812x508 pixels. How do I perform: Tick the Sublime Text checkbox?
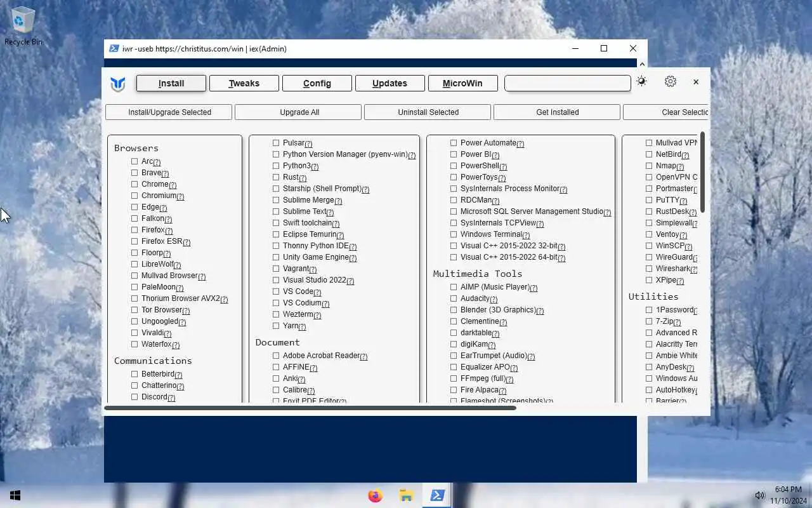[276, 211]
